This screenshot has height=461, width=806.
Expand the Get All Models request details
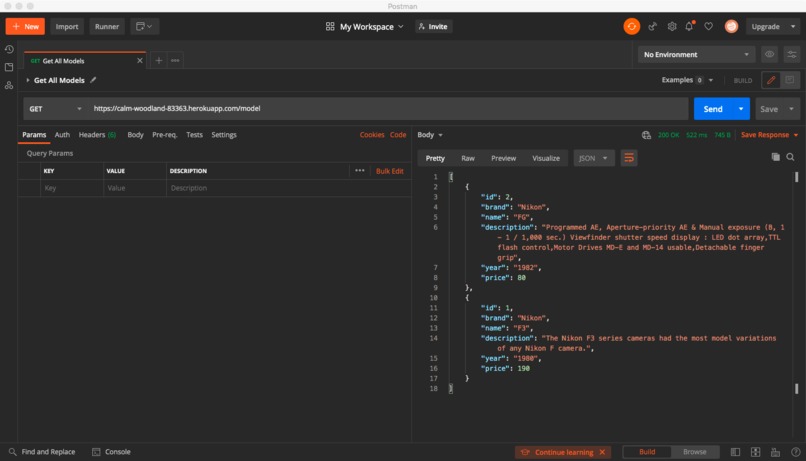click(28, 80)
